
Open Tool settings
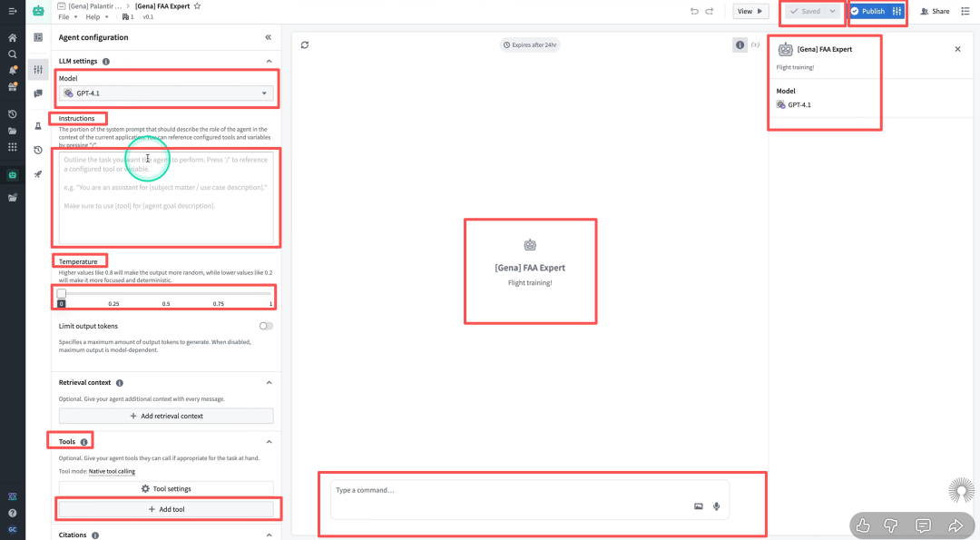point(166,489)
